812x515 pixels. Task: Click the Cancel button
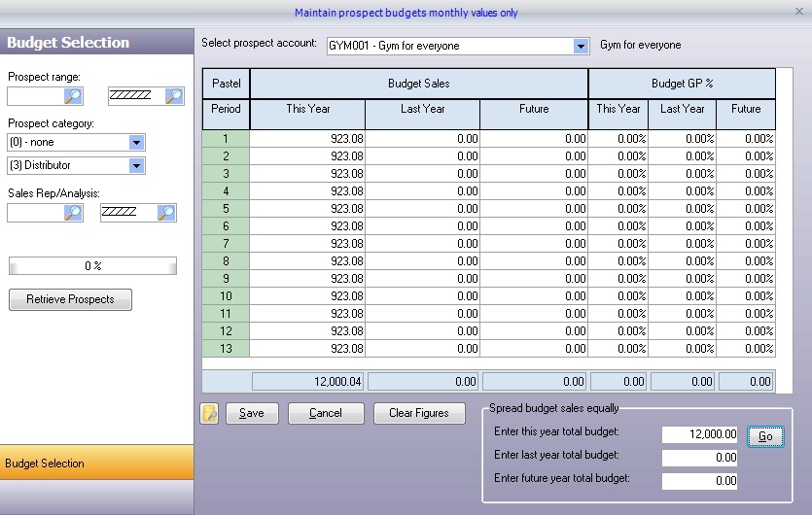326,413
